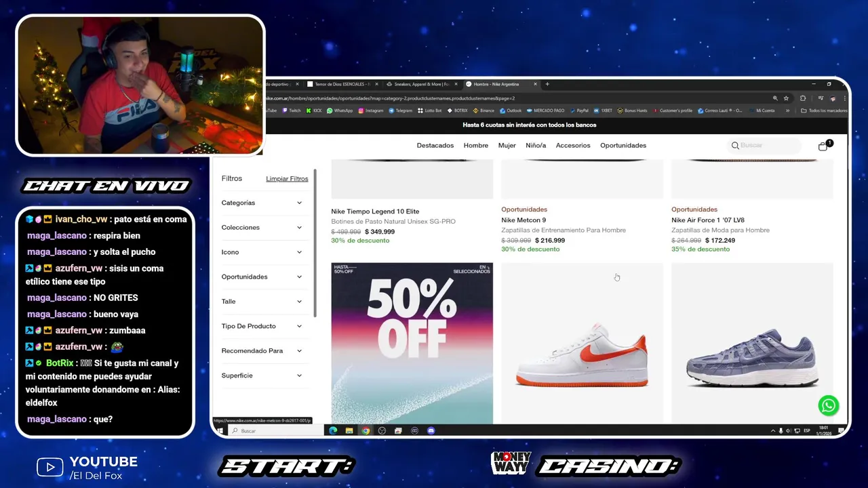Click the filters sidebar scrollbar

point(315,243)
